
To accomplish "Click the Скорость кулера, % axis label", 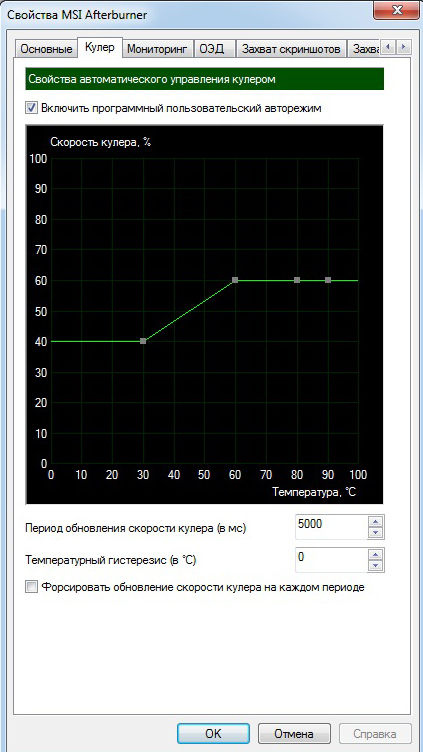I will [101, 142].
